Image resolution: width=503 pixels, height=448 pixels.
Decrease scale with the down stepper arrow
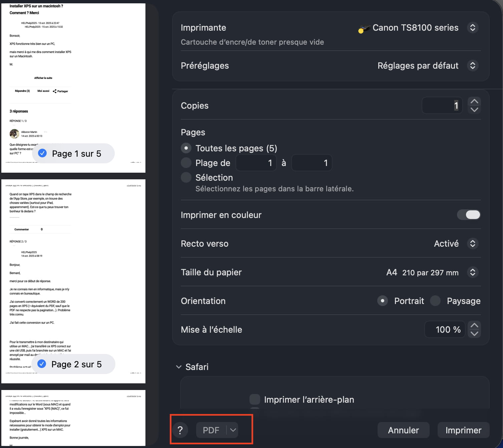(x=474, y=334)
